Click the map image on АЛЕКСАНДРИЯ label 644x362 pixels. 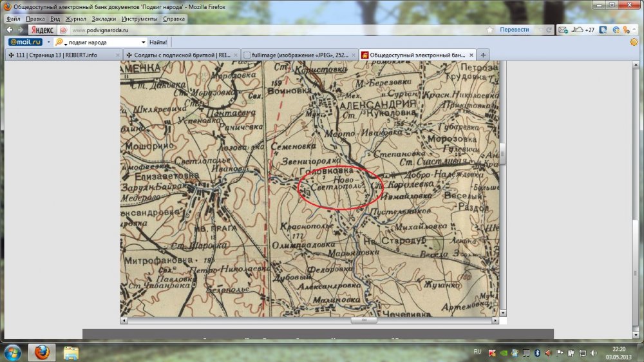click(378, 104)
